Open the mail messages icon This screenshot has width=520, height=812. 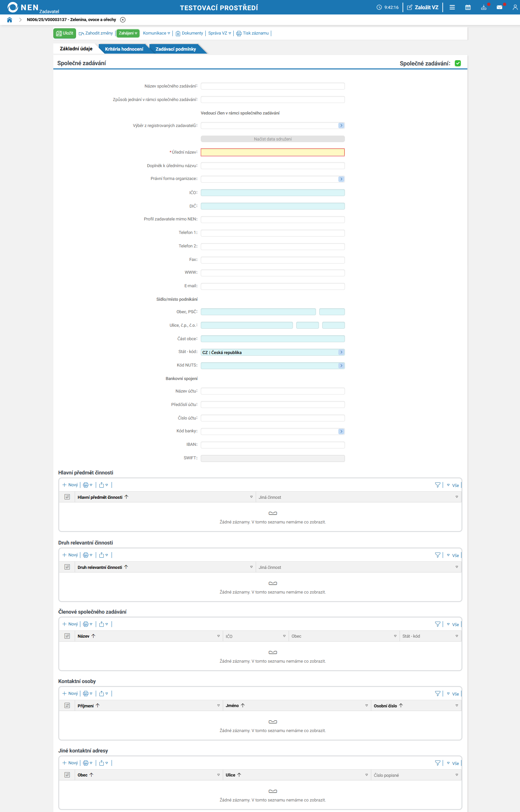(499, 8)
